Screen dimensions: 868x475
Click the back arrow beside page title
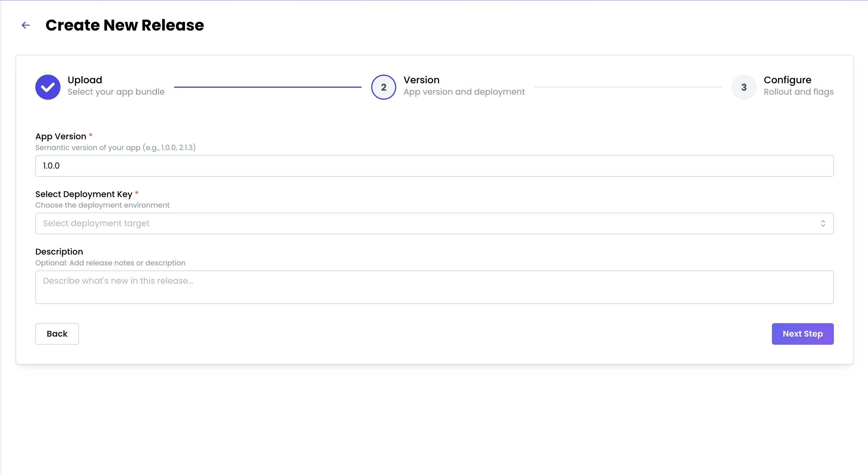(x=26, y=25)
